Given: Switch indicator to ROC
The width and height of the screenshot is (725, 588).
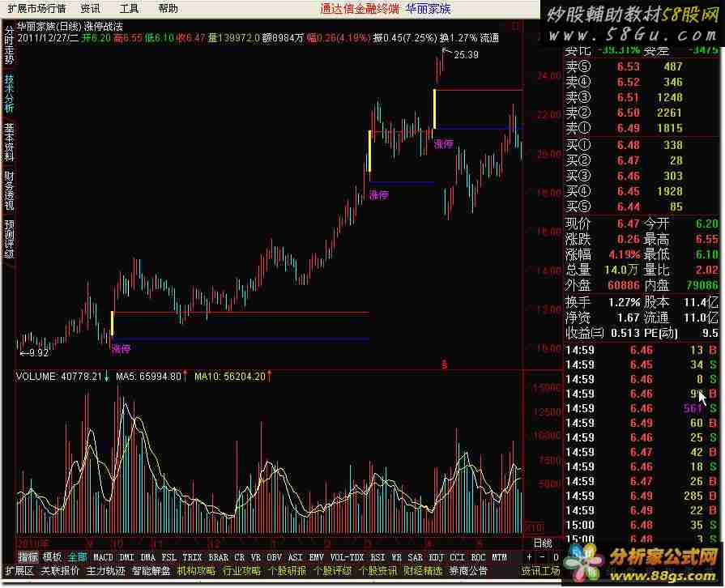Looking at the screenshot, I should point(479,557).
